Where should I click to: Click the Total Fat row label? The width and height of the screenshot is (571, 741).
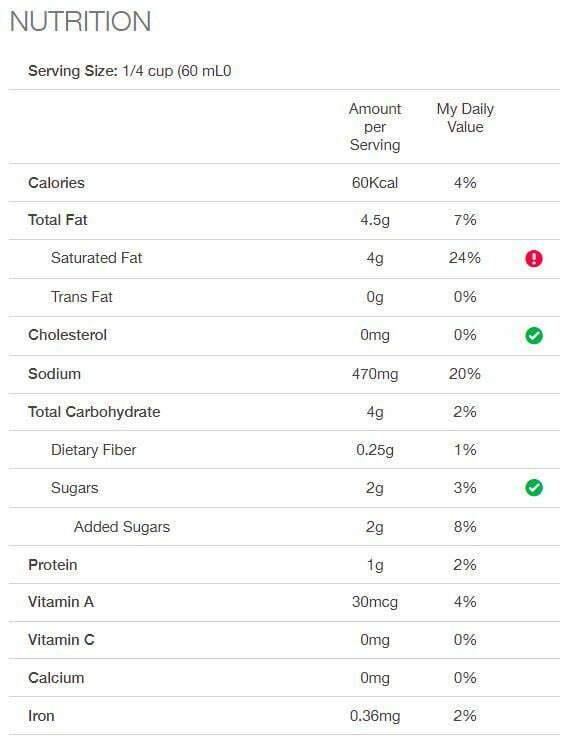click(x=58, y=220)
